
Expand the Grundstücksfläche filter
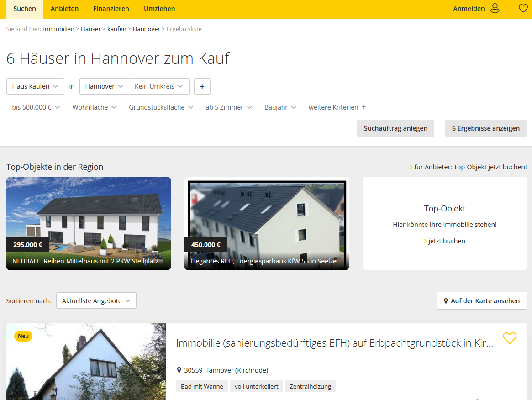161,107
